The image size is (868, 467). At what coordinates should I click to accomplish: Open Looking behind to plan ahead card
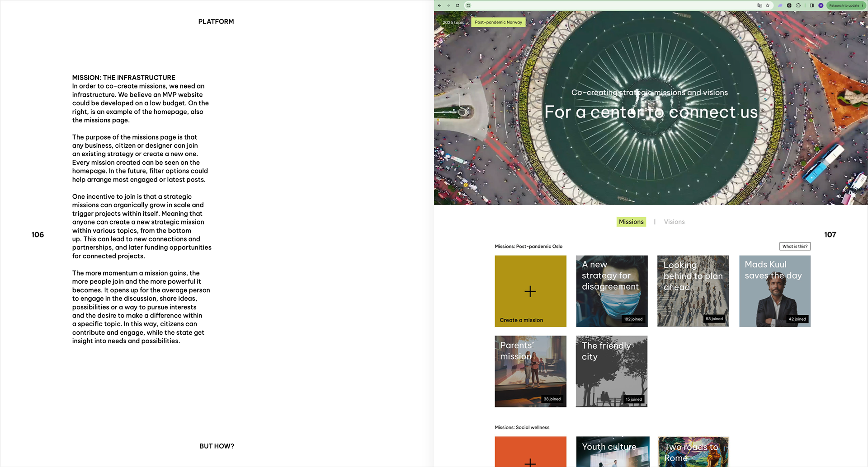coord(693,291)
